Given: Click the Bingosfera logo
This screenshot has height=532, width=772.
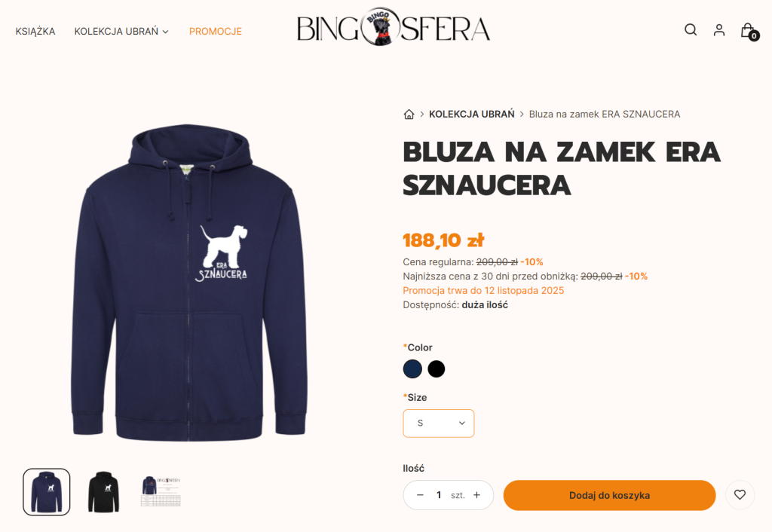Looking at the screenshot, I should tap(393, 28).
